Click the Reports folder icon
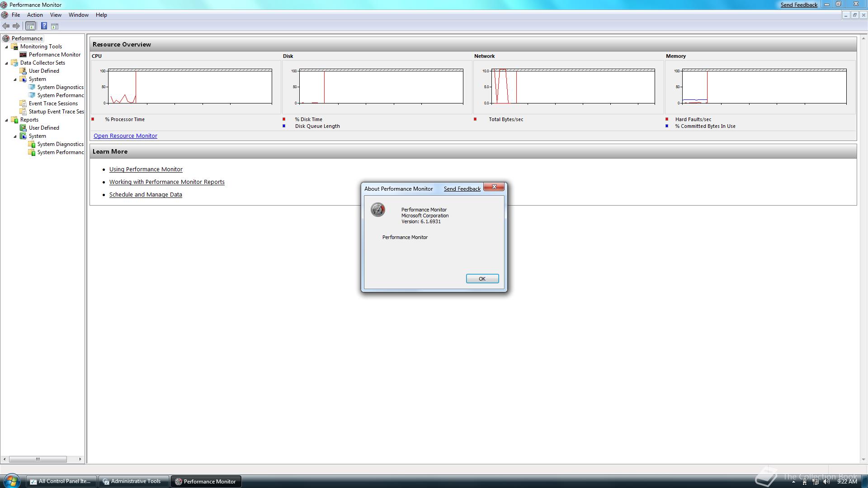Viewport: 868px width, 488px height. point(14,120)
